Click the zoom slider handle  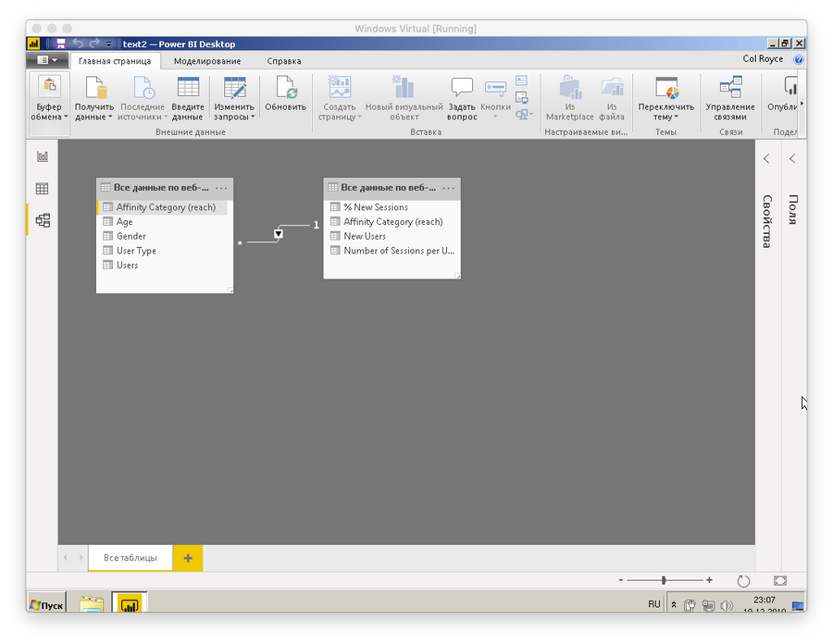click(x=664, y=580)
